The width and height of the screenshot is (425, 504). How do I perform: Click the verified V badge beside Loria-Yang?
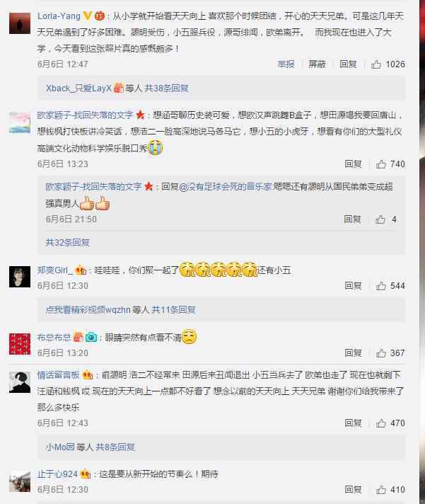[87, 16]
